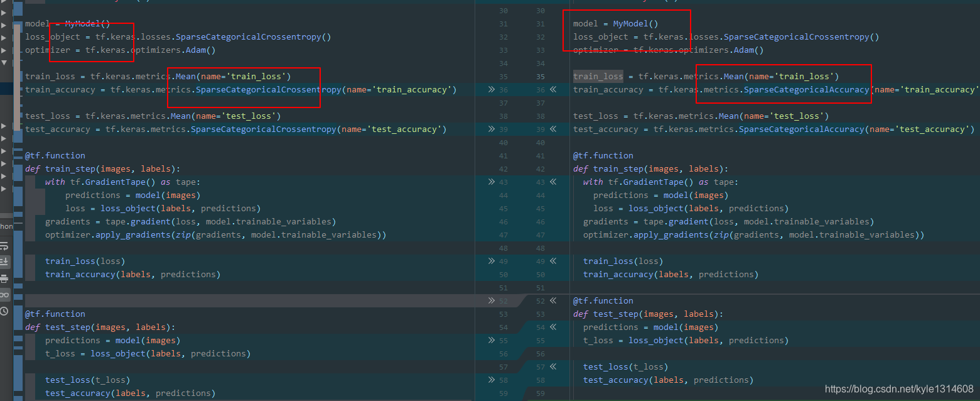This screenshot has width=980, height=401.
Task: Click the print icon in left toolbar
Action: pyautogui.click(x=4, y=278)
